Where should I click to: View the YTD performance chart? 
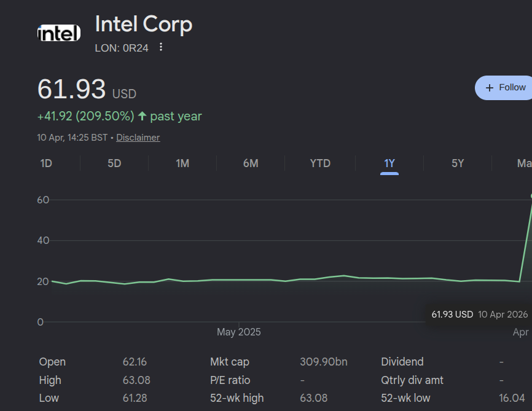(319, 163)
